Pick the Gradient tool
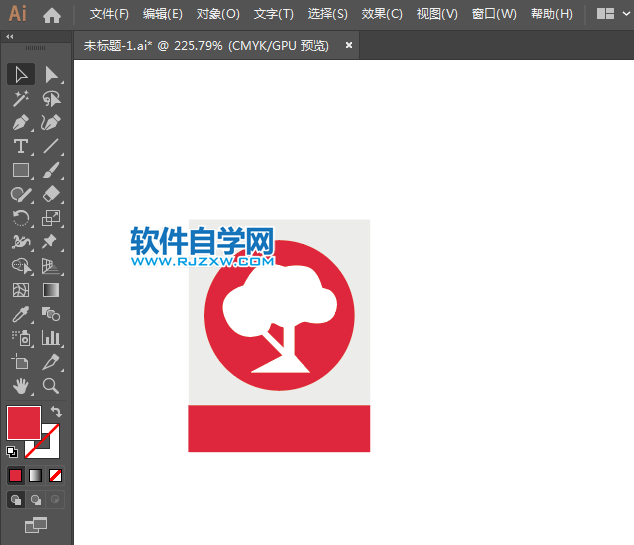 coord(51,290)
